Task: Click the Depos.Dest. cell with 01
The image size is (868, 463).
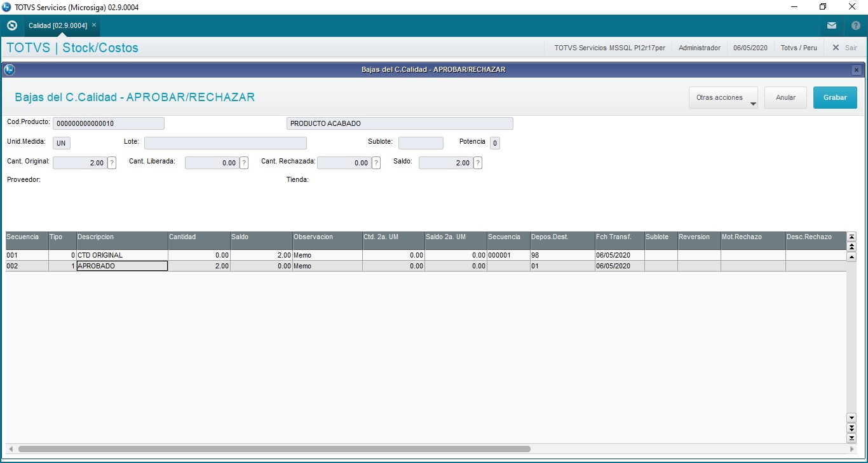Action: [562, 266]
